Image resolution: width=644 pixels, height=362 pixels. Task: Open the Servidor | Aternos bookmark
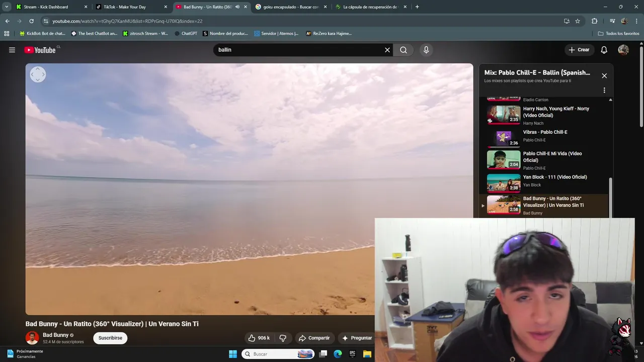pos(276,34)
